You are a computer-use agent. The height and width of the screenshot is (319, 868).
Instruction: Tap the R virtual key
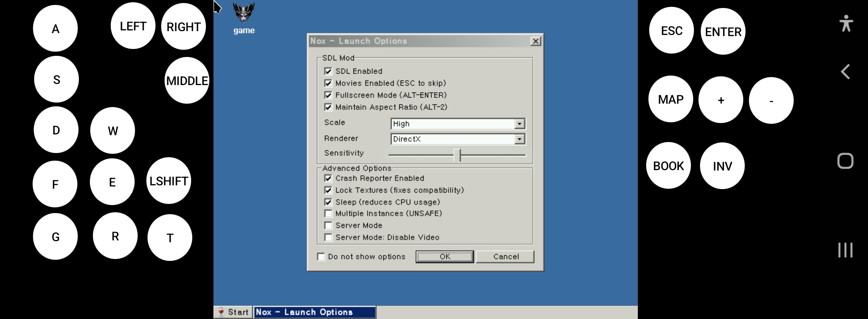115,236
